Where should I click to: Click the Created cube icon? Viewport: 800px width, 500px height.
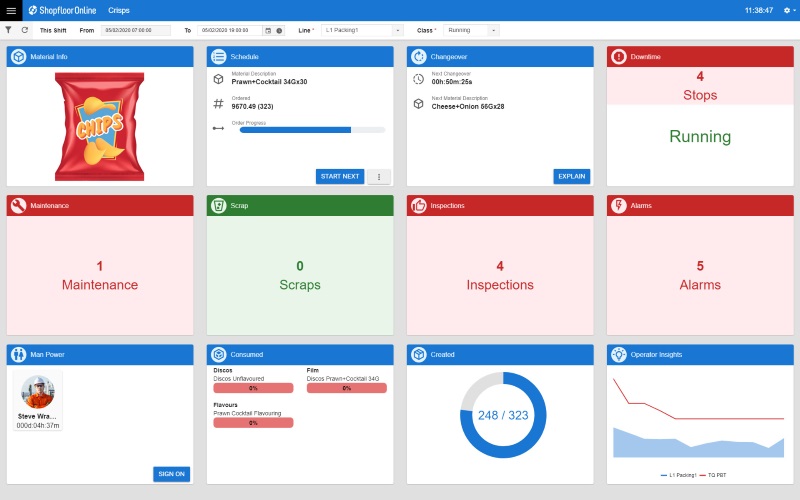[x=418, y=355]
